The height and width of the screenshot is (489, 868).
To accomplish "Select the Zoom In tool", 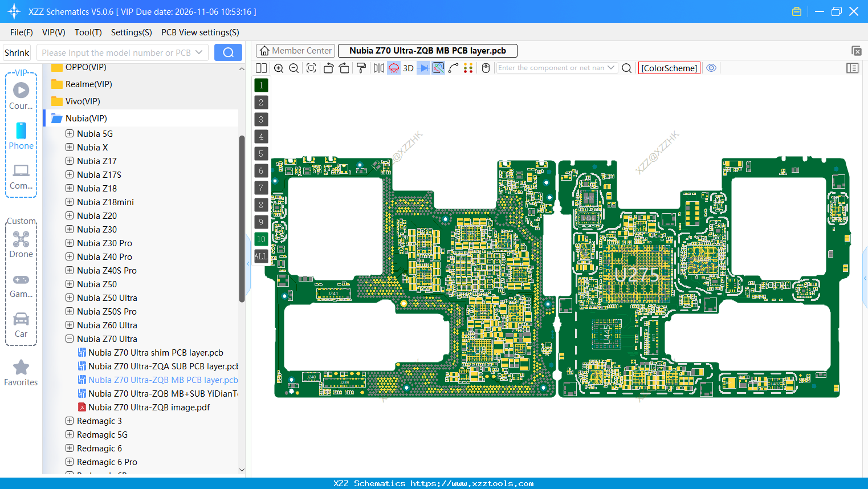I will click(279, 68).
